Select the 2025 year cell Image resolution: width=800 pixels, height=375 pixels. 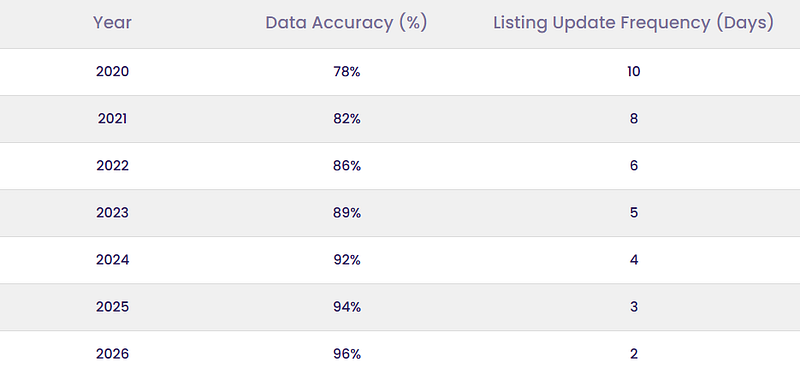112,307
